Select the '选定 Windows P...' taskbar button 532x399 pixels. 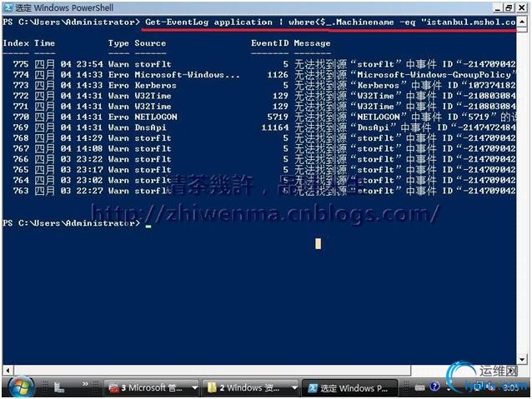tap(349, 387)
